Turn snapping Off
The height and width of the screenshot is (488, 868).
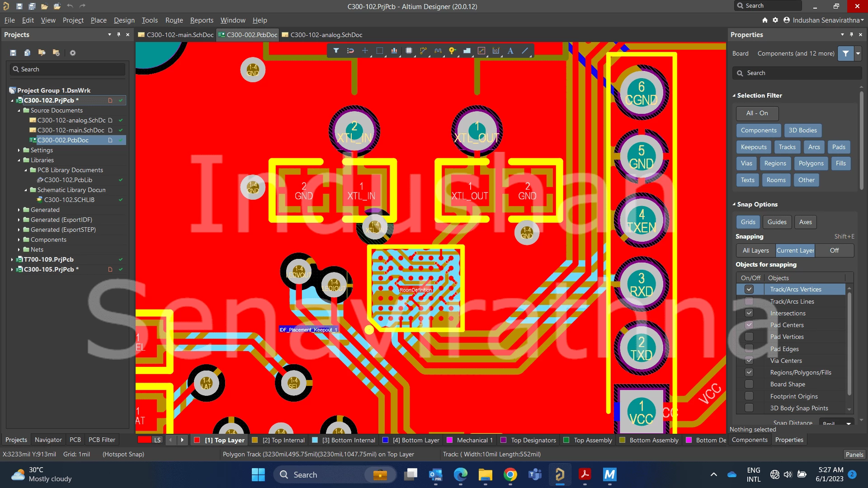point(834,250)
